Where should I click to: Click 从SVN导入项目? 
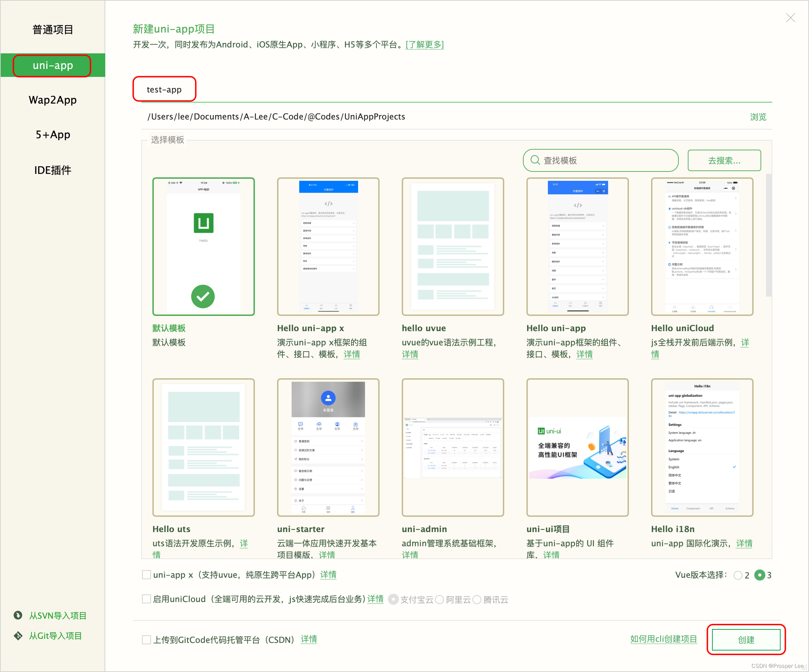pyautogui.click(x=58, y=616)
